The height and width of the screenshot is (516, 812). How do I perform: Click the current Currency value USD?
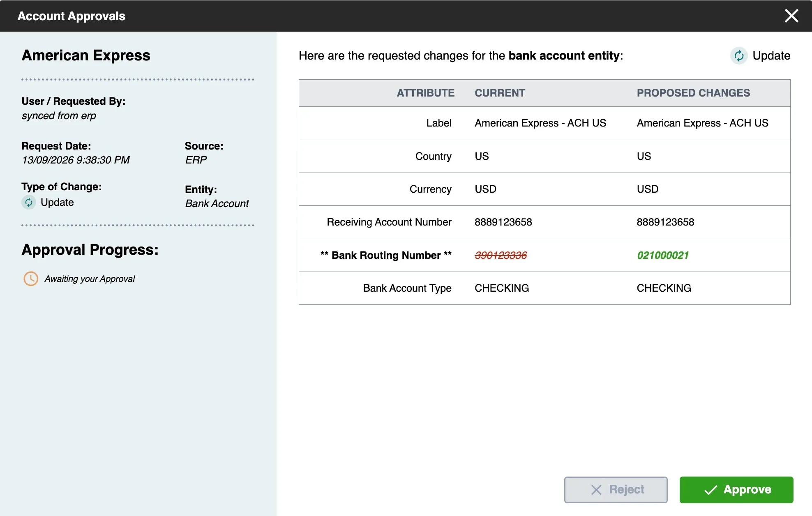click(485, 189)
